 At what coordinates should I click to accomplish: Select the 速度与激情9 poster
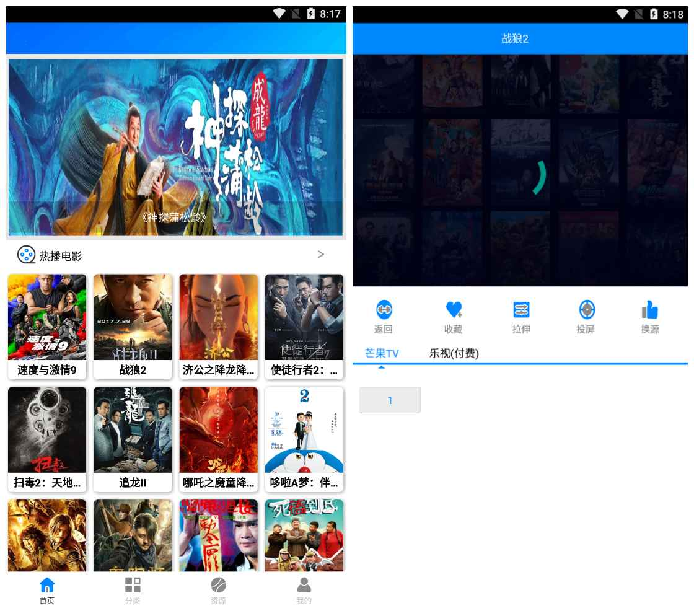point(46,318)
